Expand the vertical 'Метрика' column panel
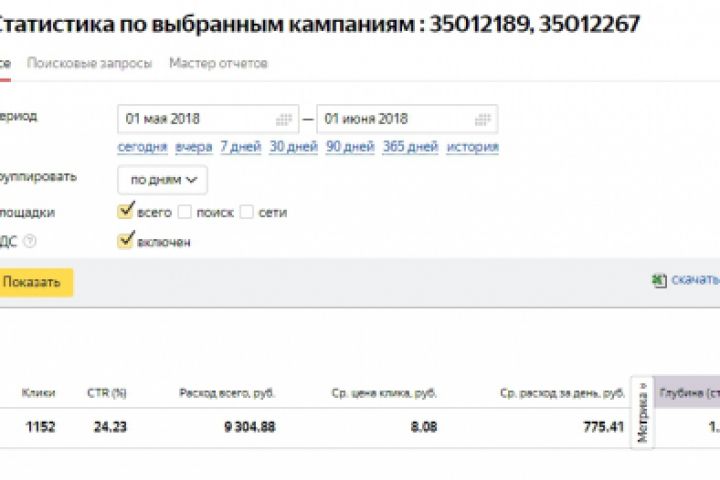 click(643, 411)
